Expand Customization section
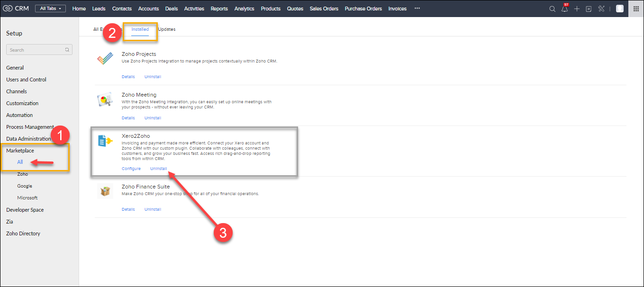Screen dimensions: 644x287 pos(22,103)
